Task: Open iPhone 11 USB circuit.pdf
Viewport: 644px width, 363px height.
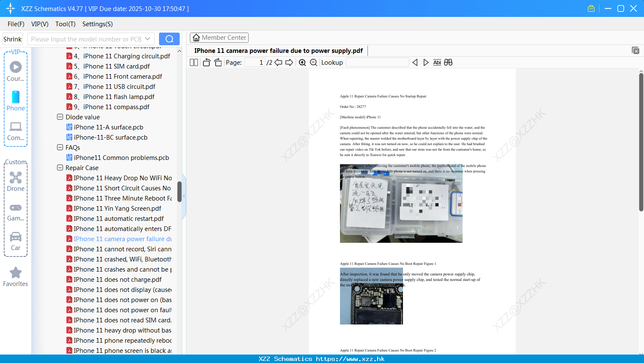Action: click(111, 87)
